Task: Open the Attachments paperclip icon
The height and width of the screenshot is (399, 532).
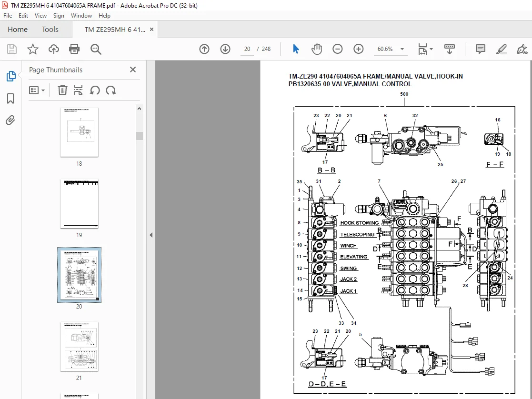Action: click(x=10, y=120)
